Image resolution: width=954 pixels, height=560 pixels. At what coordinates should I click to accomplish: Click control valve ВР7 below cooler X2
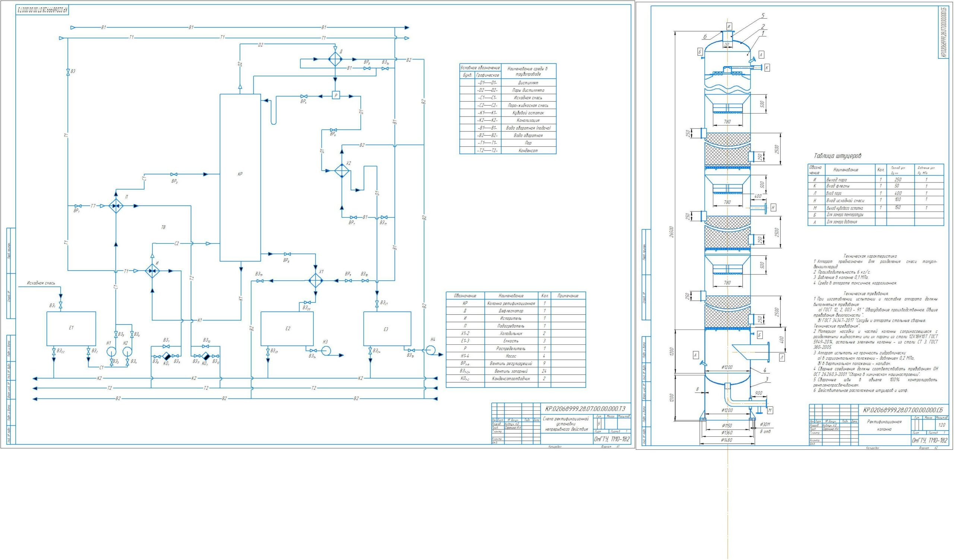click(353, 217)
